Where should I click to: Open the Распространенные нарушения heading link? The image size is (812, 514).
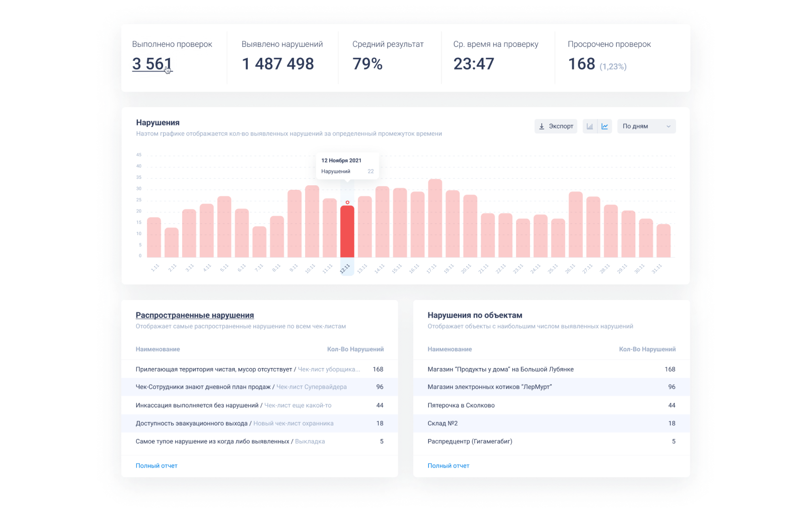(194, 315)
